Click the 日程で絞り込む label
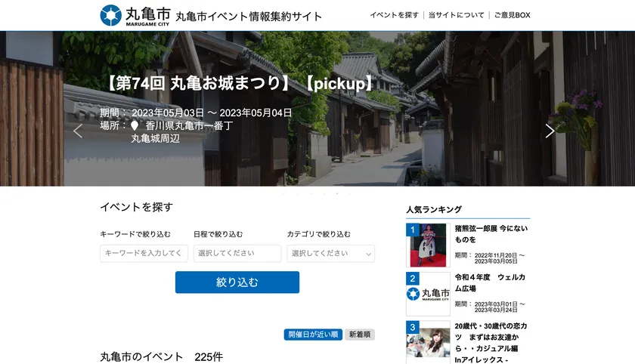The width and height of the screenshot is (635, 364). click(x=218, y=234)
